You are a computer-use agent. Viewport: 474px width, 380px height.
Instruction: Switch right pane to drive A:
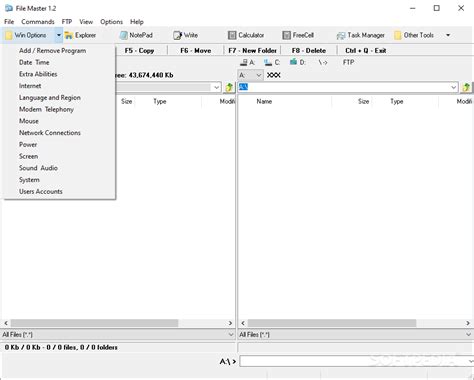coord(248,62)
